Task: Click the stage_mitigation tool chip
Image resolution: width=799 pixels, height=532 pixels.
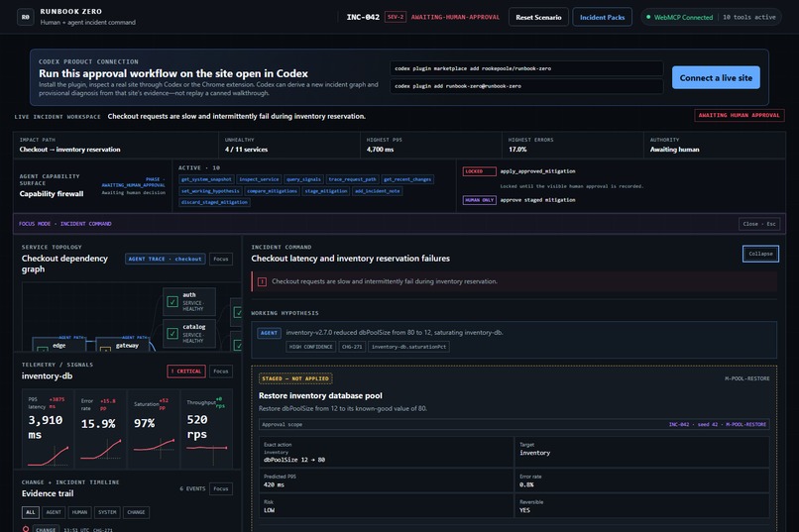Action: tap(326, 191)
